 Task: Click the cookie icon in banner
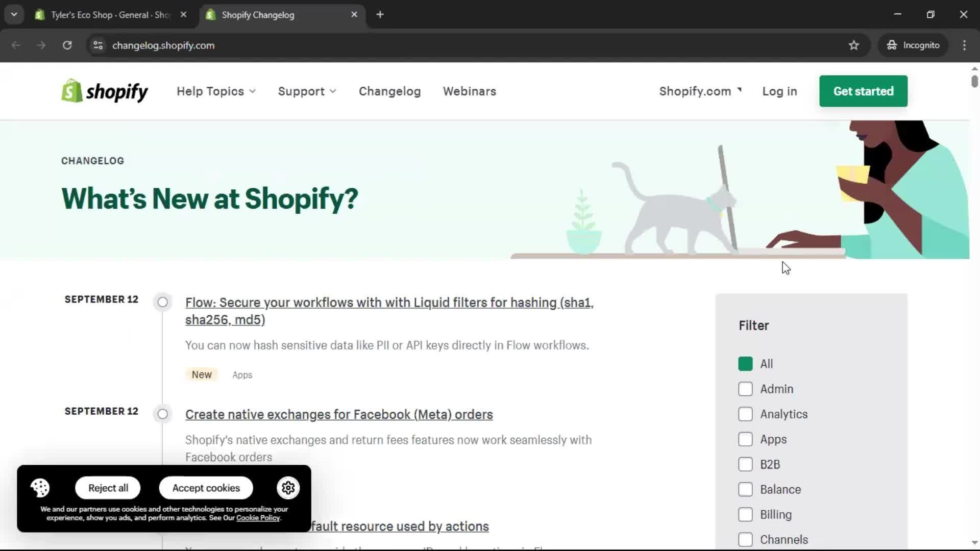click(40, 488)
